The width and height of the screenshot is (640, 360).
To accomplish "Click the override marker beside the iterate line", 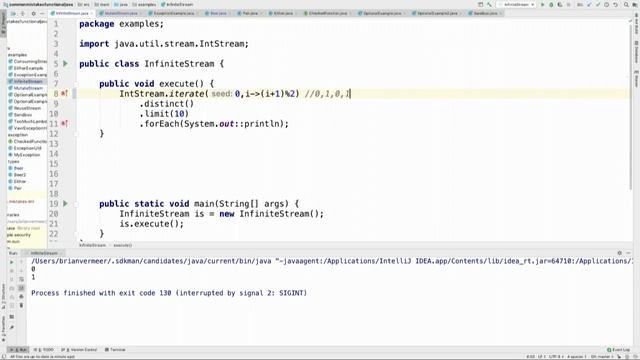I will (x=64, y=93).
